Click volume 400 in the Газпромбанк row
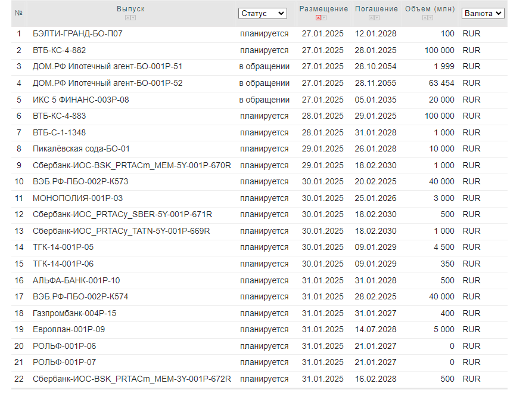Screen dimensions: 532x396 click(447, 314)
